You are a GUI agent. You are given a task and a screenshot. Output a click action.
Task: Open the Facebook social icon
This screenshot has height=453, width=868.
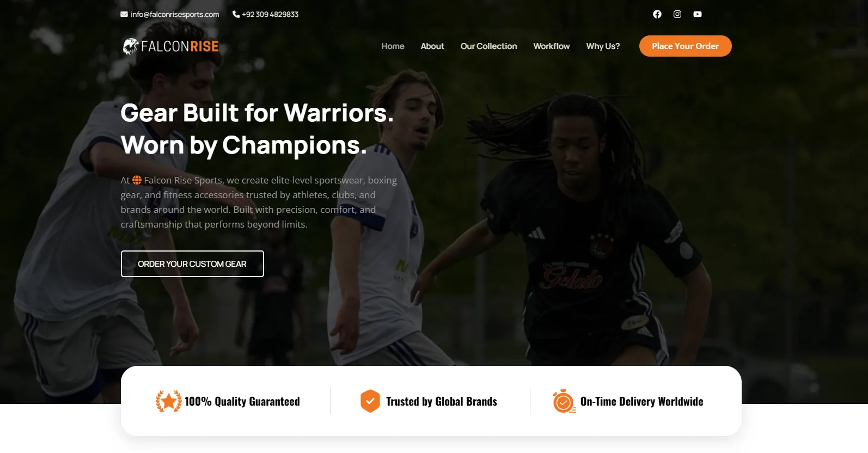pyautogui.click(x=657, y=14)
